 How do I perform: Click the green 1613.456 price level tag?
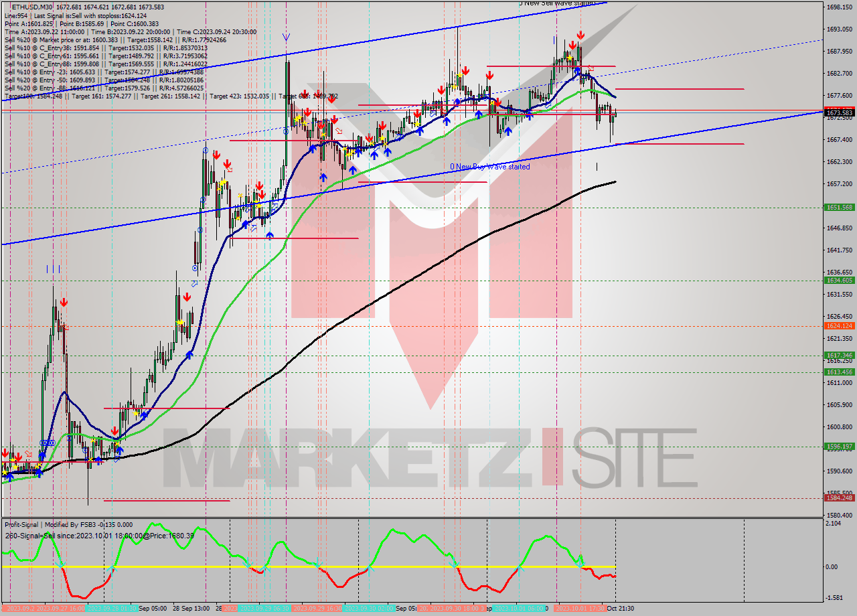pos(839,372)
